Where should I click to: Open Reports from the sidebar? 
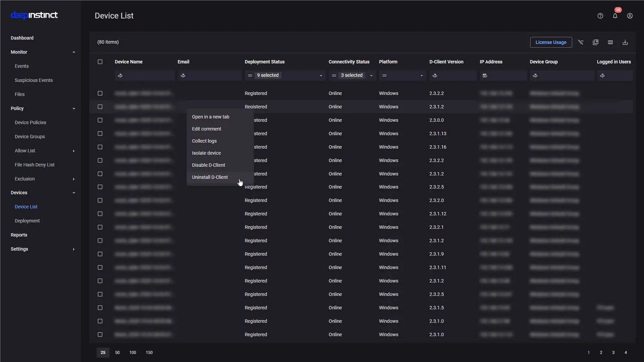click(19, 235)
